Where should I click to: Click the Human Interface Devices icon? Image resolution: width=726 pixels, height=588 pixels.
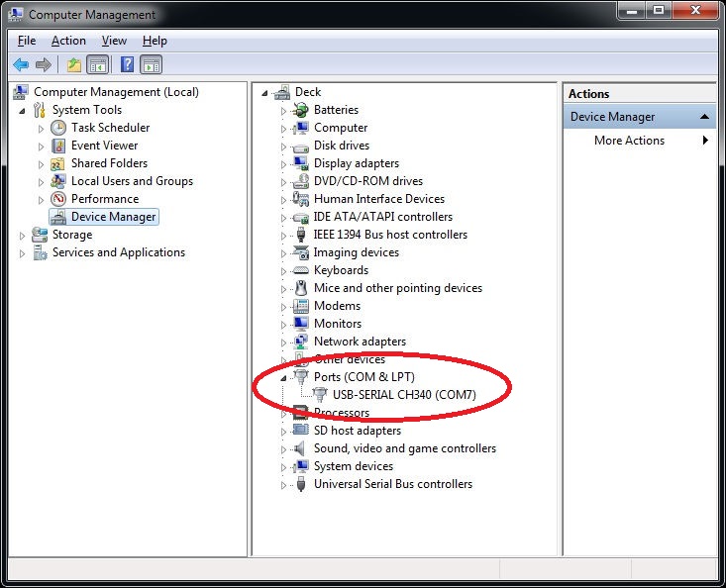(x=301, y=199)
